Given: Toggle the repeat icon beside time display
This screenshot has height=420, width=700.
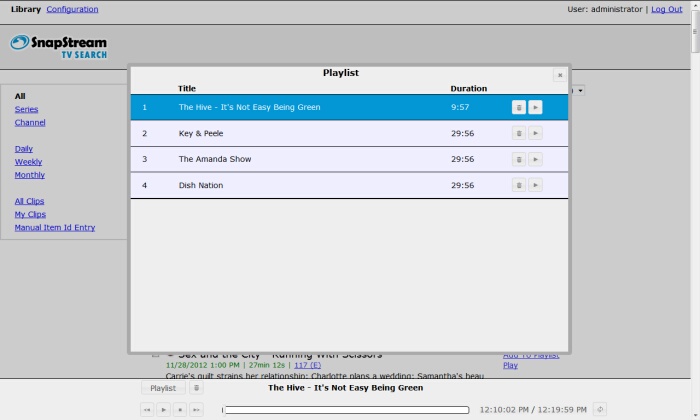Looking at the screenshot, I should pos(600,409).
